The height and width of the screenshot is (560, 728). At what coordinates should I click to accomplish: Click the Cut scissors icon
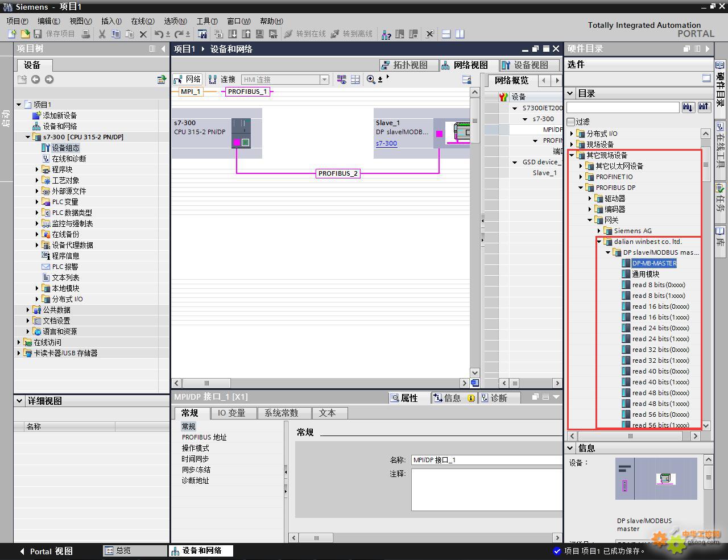pyautogui.click(x=102, y=34)
